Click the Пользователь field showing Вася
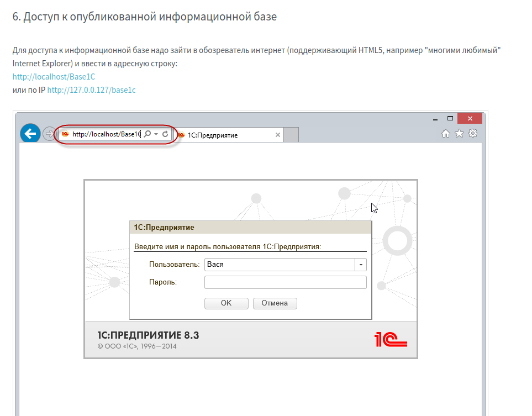 [280, 265]
